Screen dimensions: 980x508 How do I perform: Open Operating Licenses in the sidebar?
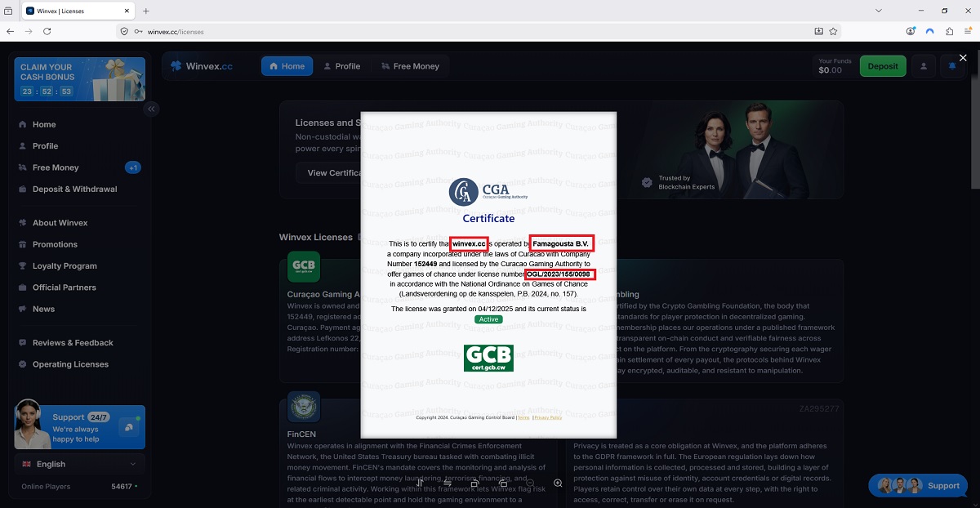79,364
